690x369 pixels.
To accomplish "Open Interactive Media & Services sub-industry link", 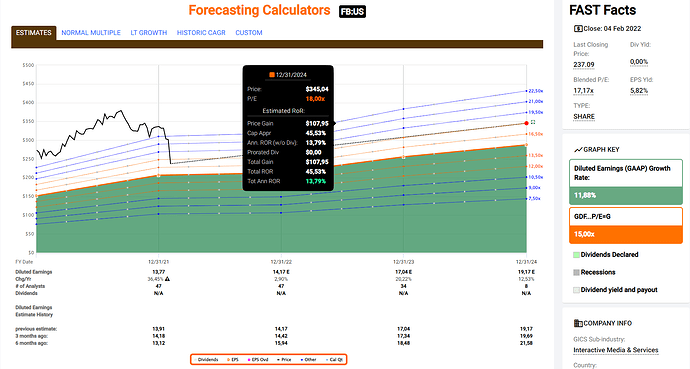I will pos(616,350).
